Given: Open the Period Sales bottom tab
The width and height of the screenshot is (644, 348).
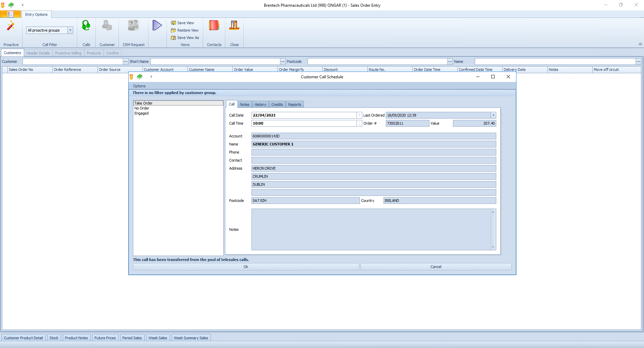Looking at the screenshot, I should 132,338.
